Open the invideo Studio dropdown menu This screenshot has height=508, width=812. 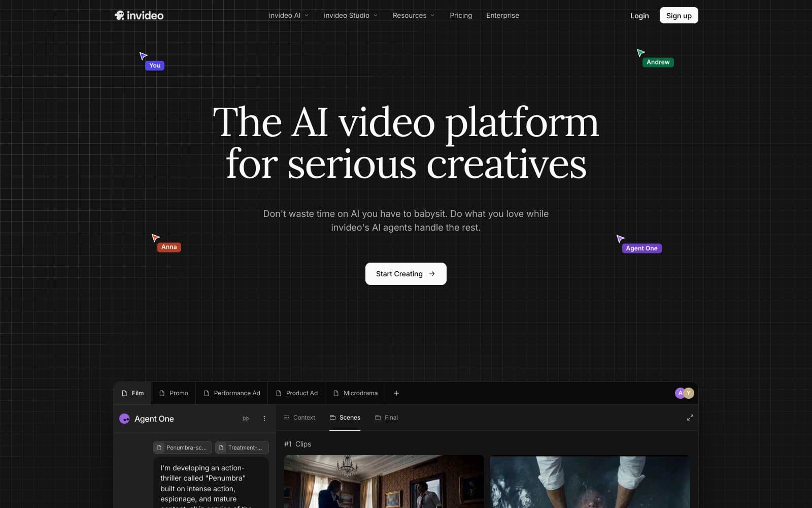point(351,15)
